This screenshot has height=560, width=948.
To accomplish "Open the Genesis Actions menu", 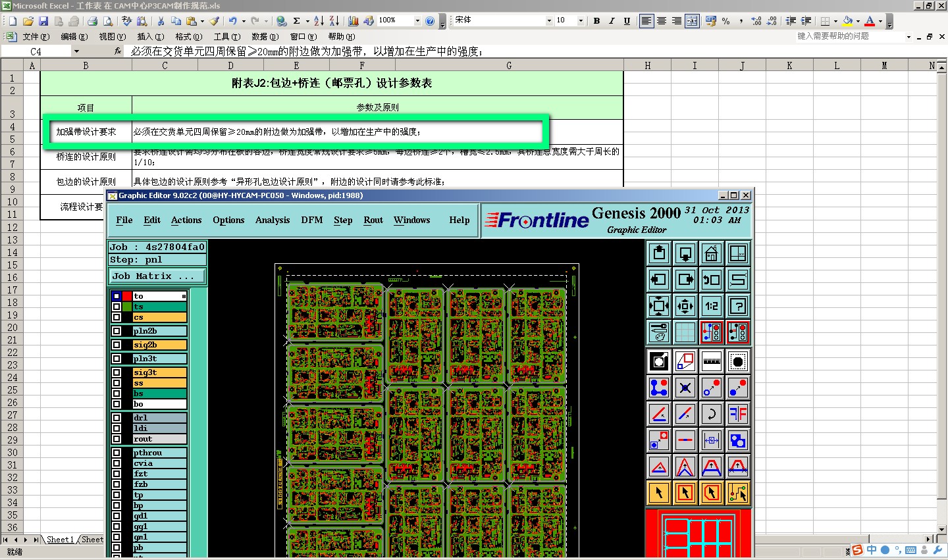I will [186, 220].
